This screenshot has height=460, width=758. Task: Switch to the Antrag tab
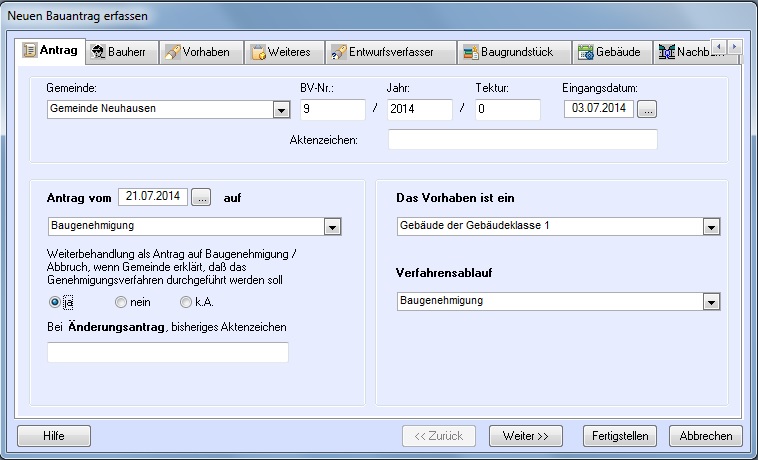pos(50,51)
